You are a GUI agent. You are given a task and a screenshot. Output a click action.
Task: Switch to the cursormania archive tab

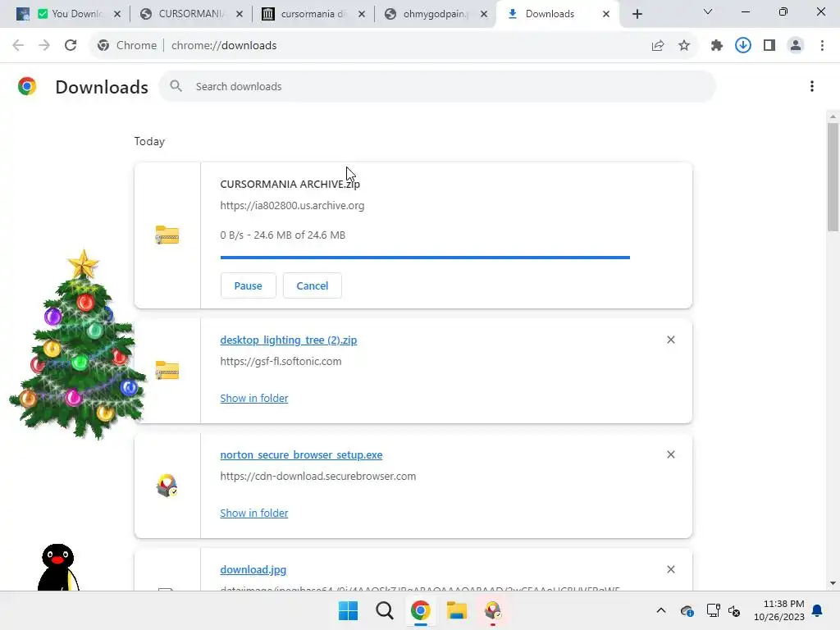pyautogui.click(x=313, y=14)
